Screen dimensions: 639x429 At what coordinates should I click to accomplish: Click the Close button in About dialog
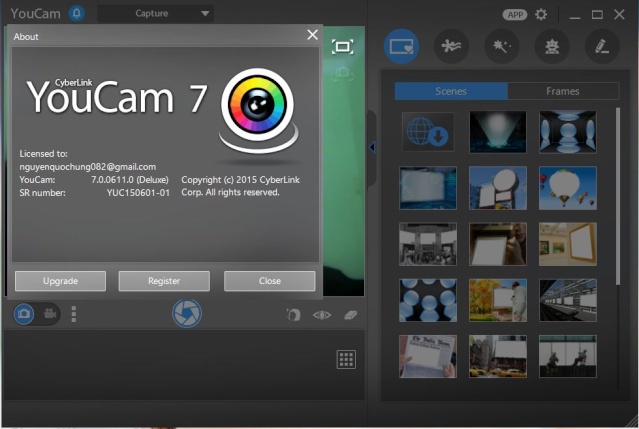click(x=269, y=281)
